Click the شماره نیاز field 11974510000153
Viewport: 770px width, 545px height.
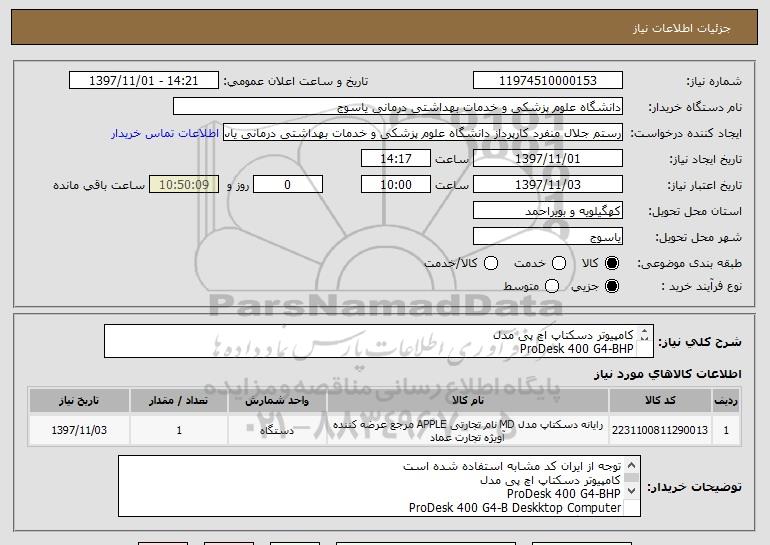(548, 81)
